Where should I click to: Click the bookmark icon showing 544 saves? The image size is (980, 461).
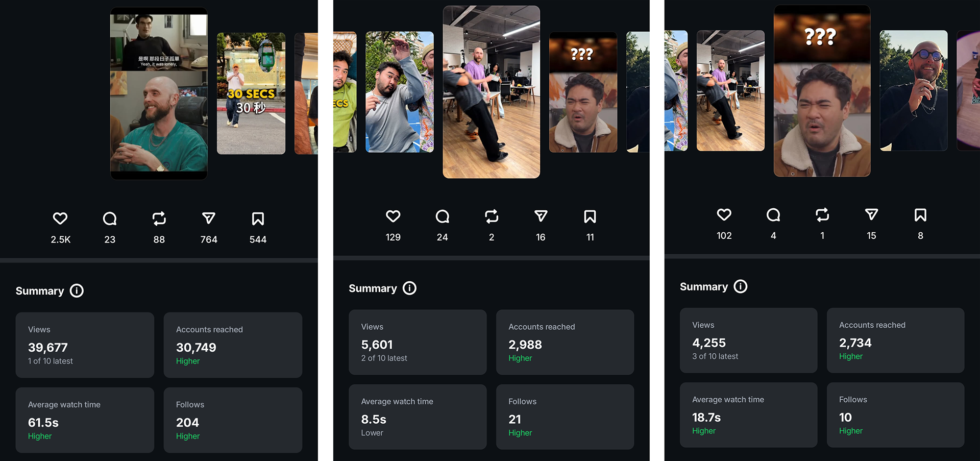tap(258, 219)
